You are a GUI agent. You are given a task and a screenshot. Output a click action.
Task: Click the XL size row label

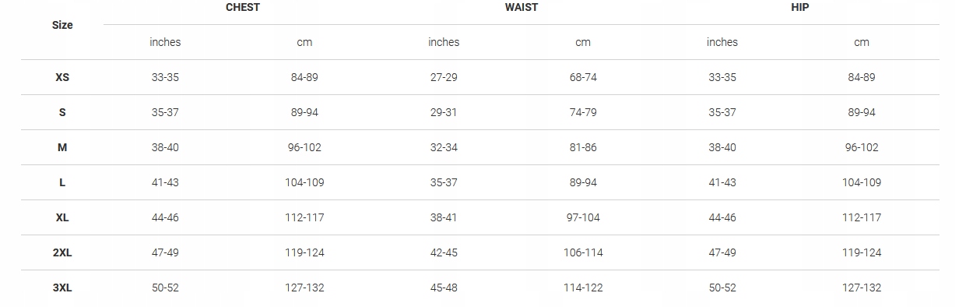coord(62,218)
